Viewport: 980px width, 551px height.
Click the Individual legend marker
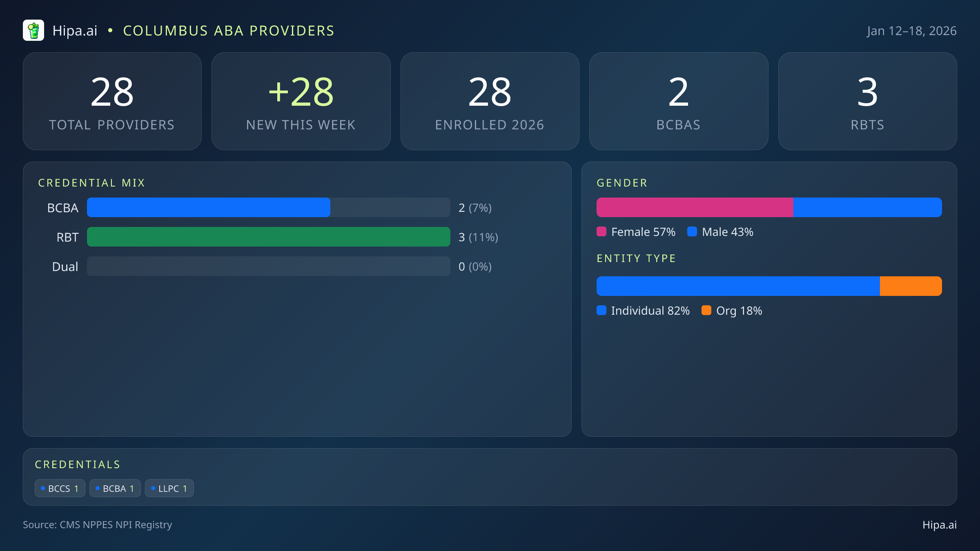click(x=601, y=311)
